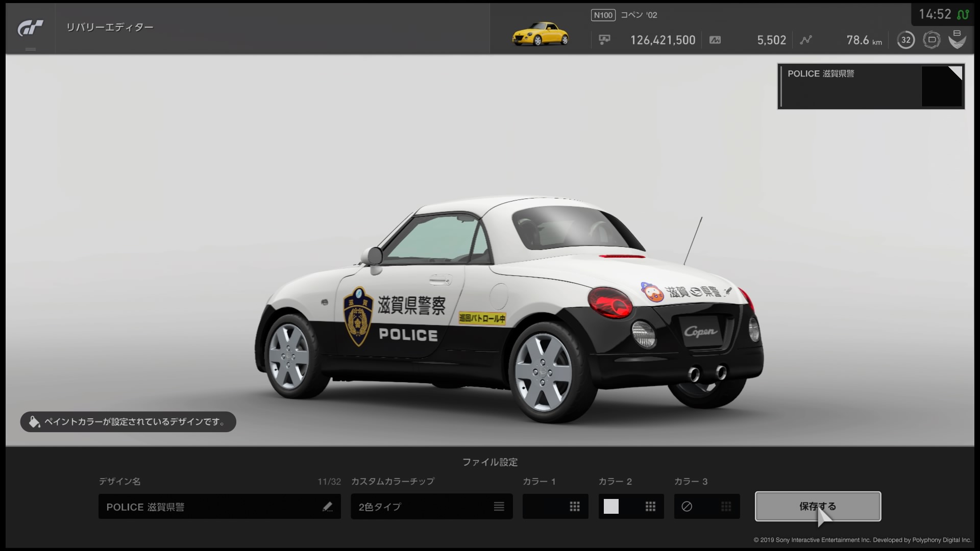Image resolution: width=980 pixels, height=551 pixels.
Task: Click the black folded-corner design thumbnail
Action: 942,86
